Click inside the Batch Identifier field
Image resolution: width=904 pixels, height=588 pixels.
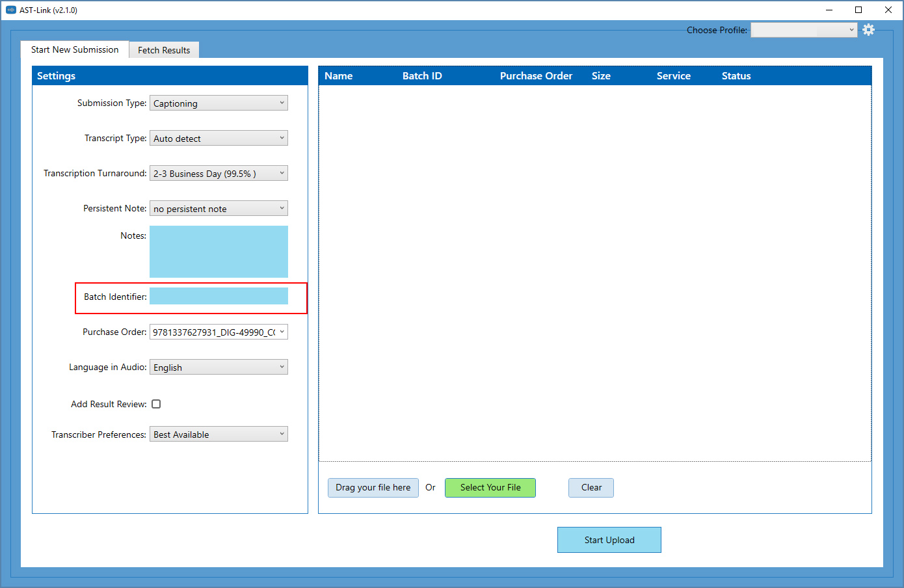[219, 295]
